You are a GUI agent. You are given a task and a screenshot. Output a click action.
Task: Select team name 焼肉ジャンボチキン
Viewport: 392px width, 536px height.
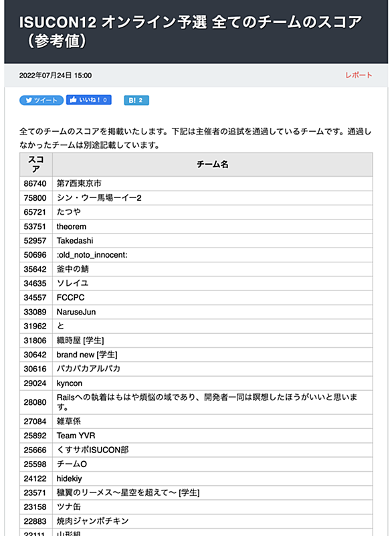(x=92, y=521)
